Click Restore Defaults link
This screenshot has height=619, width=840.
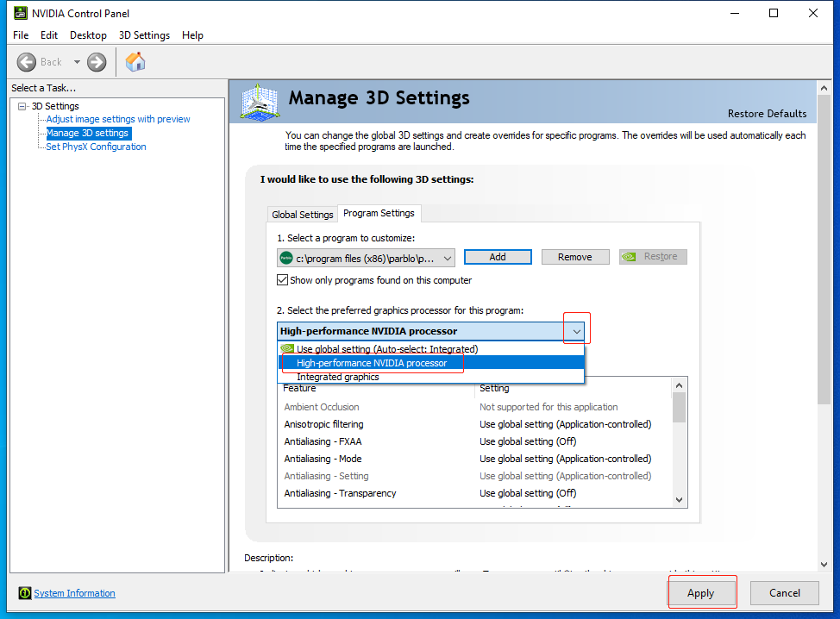767,114
